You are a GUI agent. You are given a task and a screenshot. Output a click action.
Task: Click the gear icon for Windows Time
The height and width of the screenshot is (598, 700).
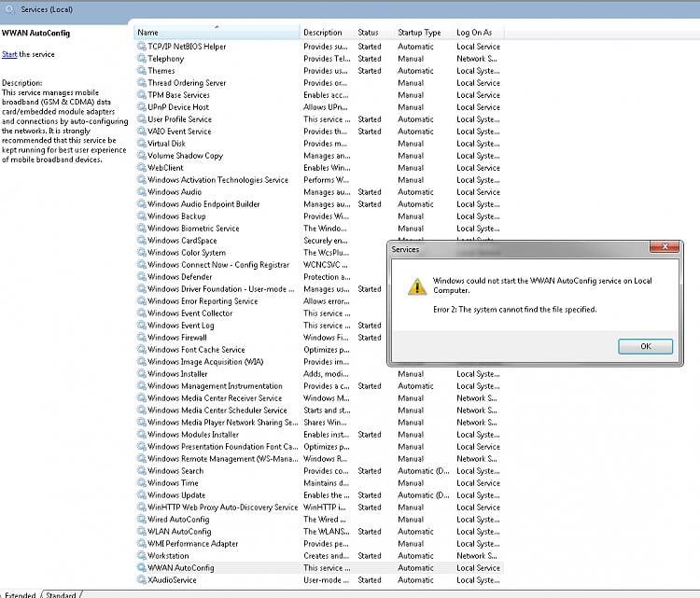pos(142,483)
